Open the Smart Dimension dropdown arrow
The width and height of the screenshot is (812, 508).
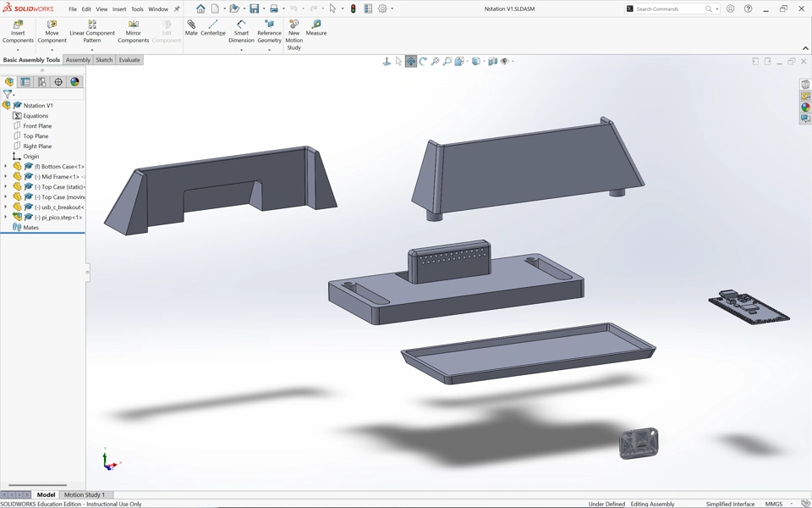pyautogui.click(x=241, y=50)
